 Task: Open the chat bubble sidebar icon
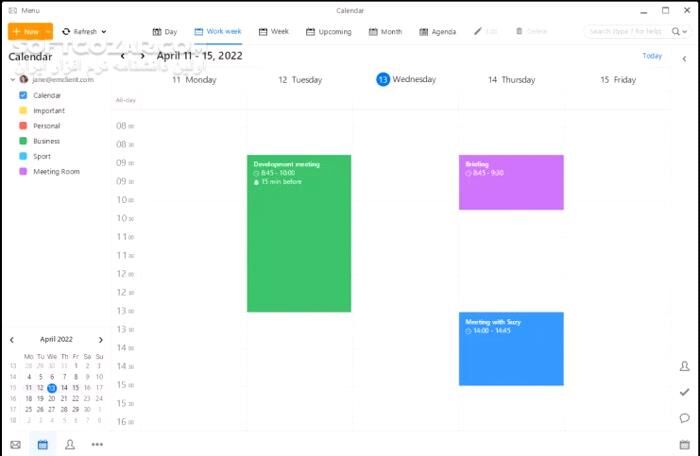pos(685,418)
